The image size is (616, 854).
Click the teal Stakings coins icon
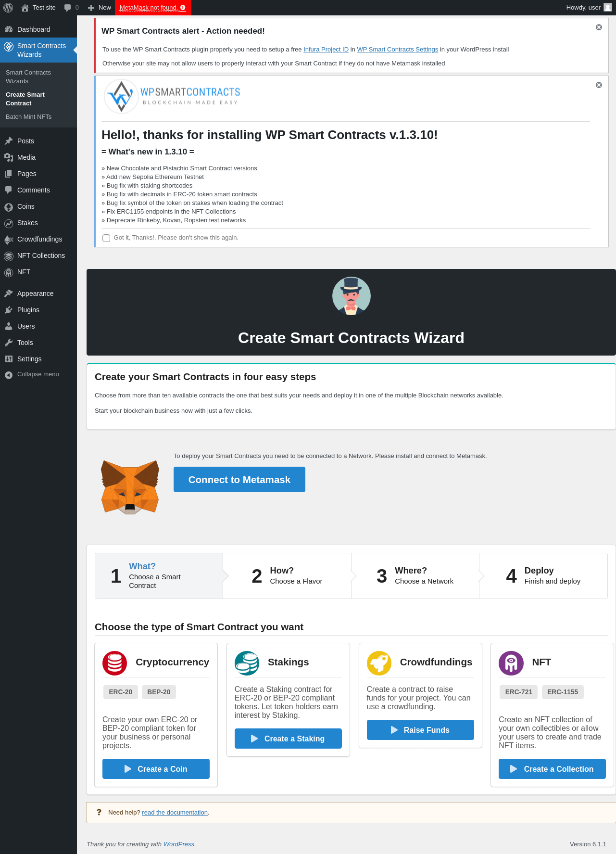click(247, 663)
